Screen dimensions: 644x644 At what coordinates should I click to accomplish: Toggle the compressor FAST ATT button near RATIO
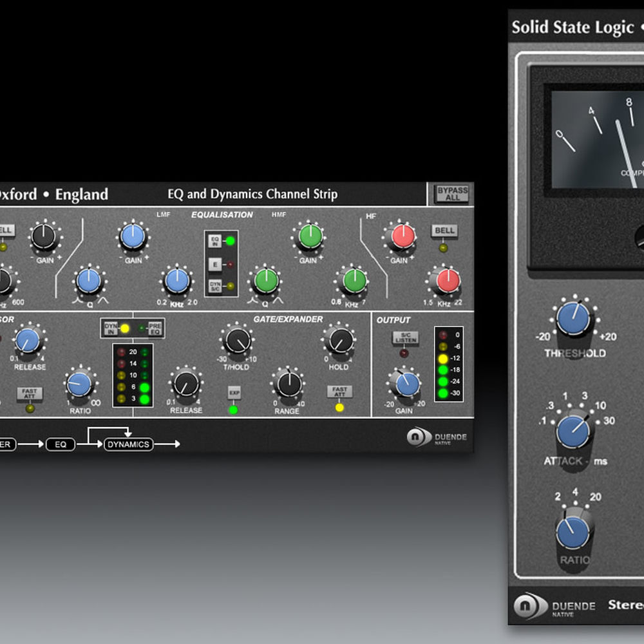(x=30, y=393)
